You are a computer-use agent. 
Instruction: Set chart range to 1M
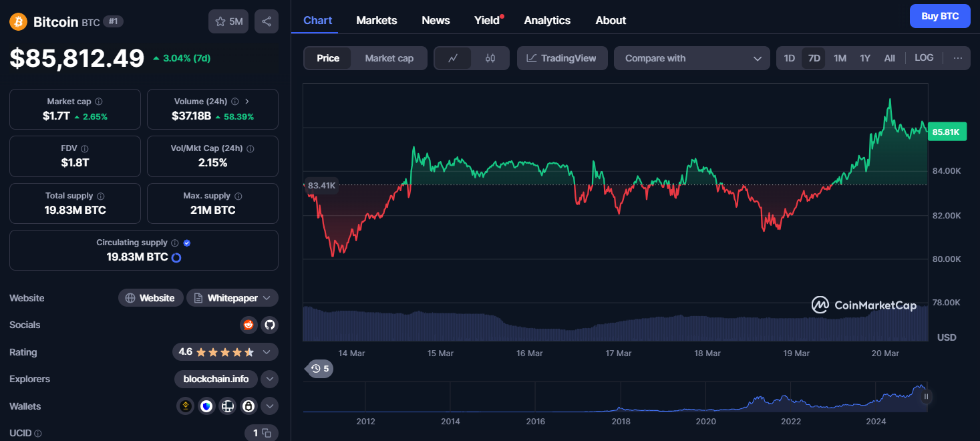point(840,58)
